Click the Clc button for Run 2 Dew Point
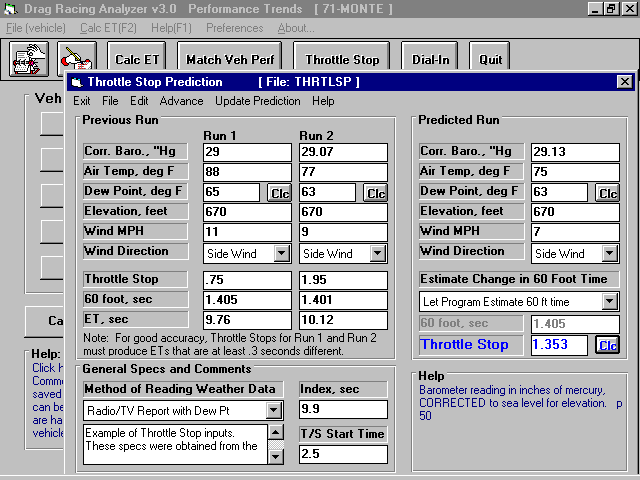Viewport: 640px width, 480px height. click(x=376, y=193)
